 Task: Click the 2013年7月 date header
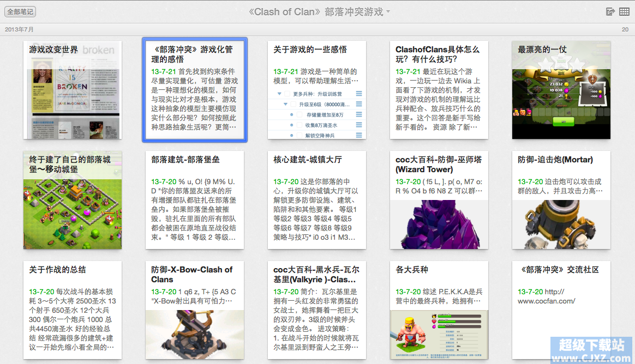point(19,29)
